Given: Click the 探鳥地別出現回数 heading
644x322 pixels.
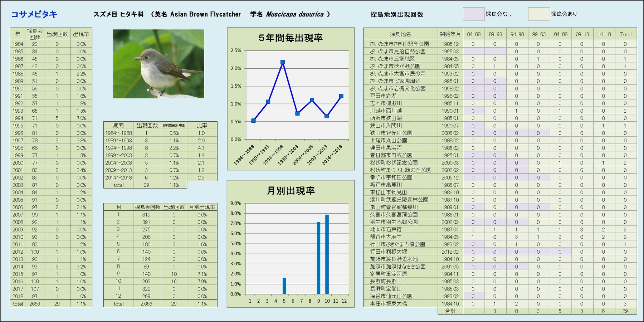Looking at the screenshot, I should click(x=397, y=15).
